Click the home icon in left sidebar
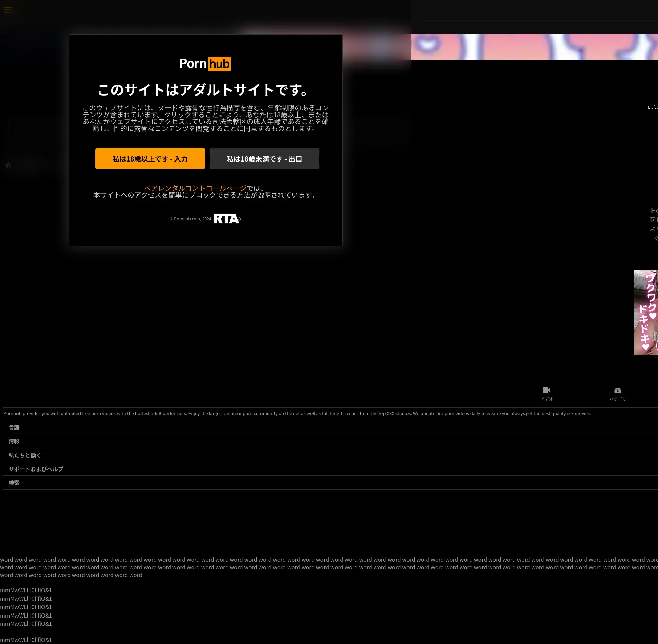Image resolution: width=658 pixels, height=644 pixels. pos(8,165)
